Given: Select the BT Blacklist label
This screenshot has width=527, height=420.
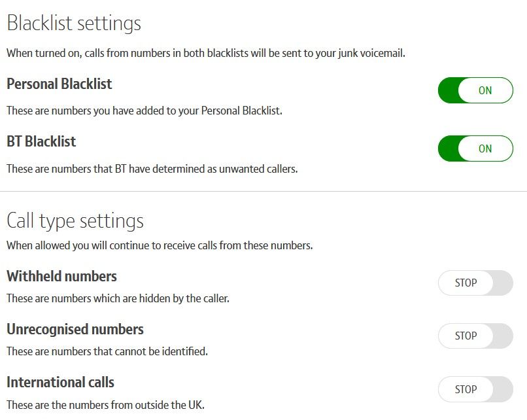Looking at the screenshot, I should pyautogui.click(x=41, y=142).
